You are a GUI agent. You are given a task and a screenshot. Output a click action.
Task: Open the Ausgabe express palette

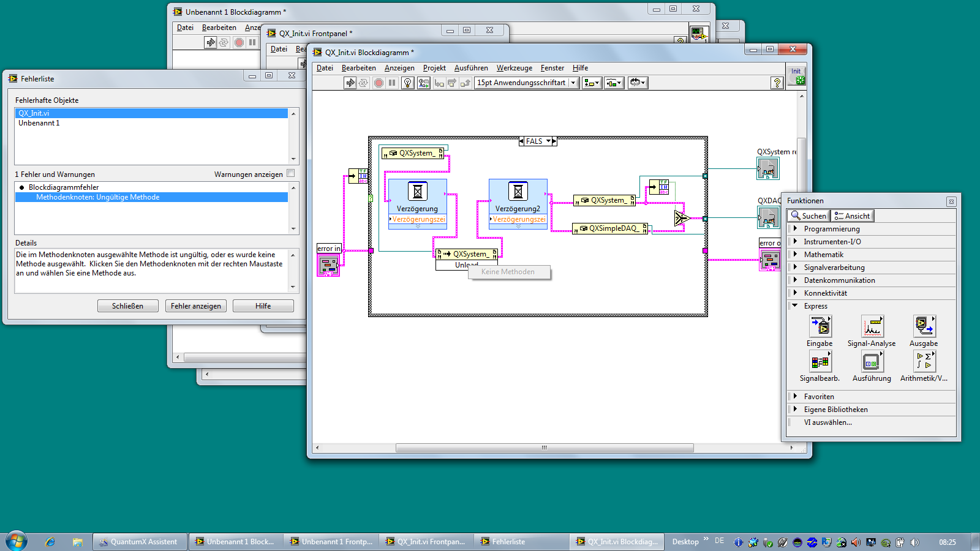point(924,327)
